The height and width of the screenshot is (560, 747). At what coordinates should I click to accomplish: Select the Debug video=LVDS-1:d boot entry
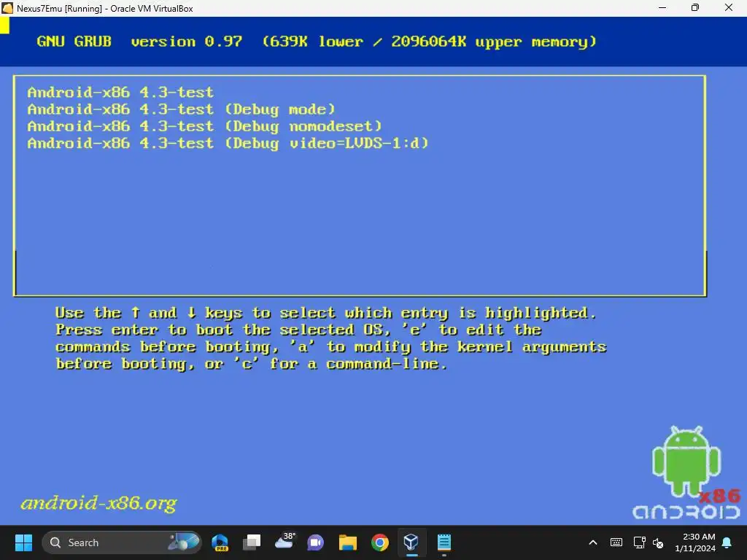click(x=228, y=144)
